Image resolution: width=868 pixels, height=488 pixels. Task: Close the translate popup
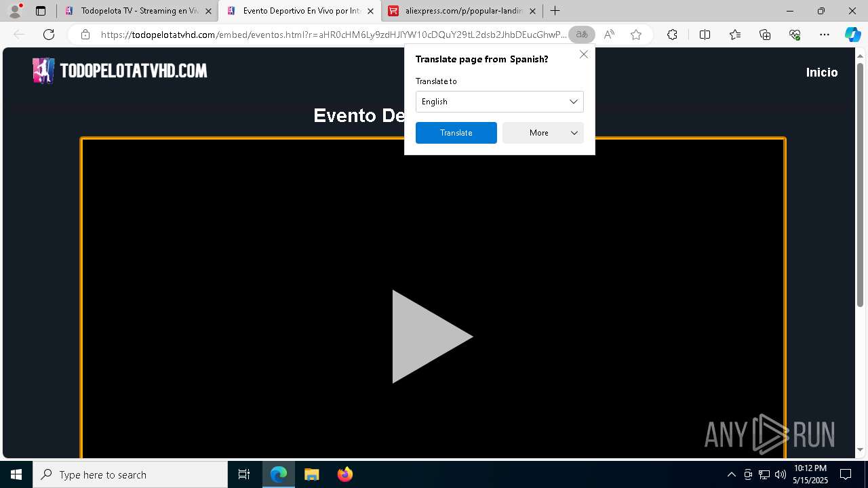(x=583, y=54)
